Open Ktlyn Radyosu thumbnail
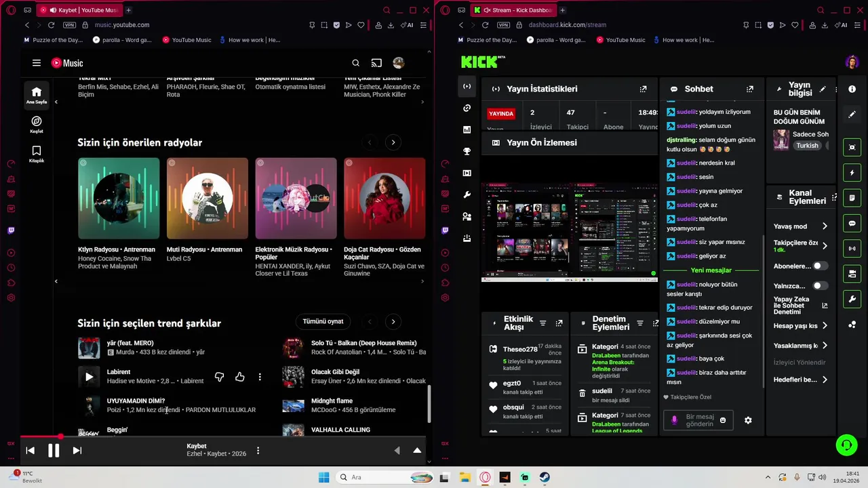 click(x=119, y=199)
